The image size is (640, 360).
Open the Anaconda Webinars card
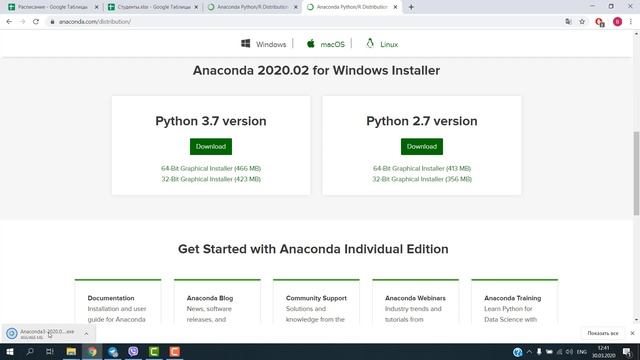(x=416, y=302)
